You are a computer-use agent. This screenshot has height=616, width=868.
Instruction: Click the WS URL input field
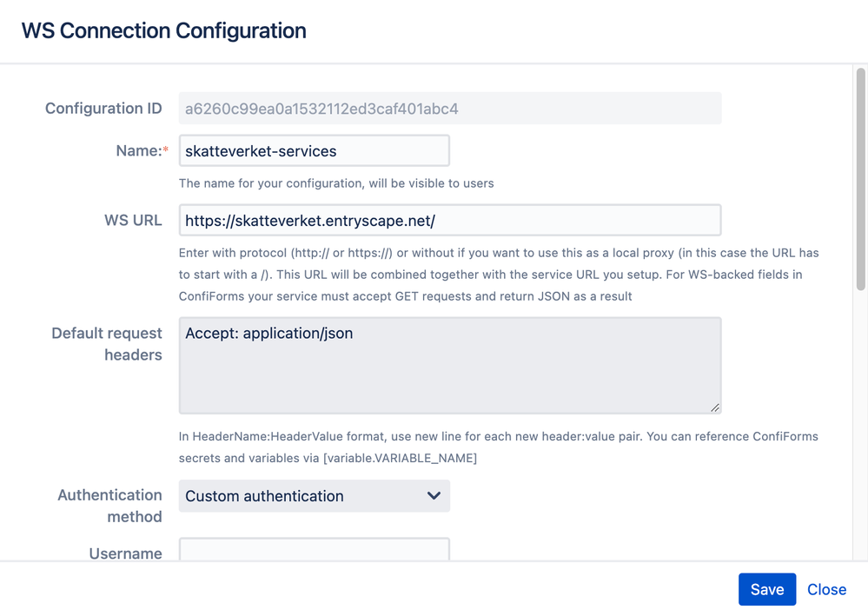[449, 220]
